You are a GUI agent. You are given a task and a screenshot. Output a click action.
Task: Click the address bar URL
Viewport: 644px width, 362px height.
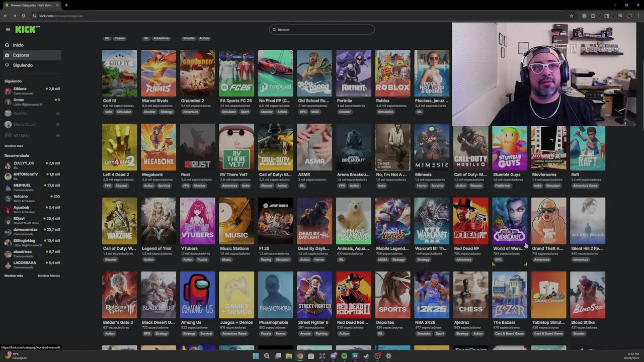[x=61, y=16]
